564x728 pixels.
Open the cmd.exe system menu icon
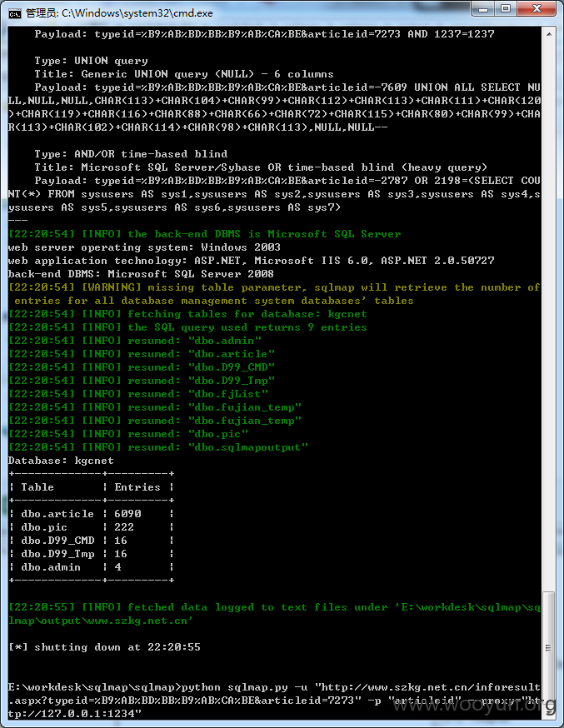coord(14,13)
